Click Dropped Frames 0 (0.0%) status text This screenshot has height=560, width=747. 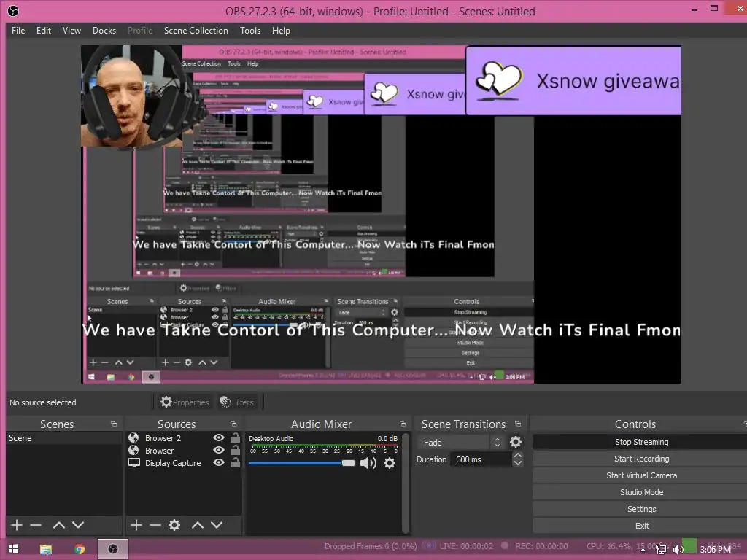[370, 545]
